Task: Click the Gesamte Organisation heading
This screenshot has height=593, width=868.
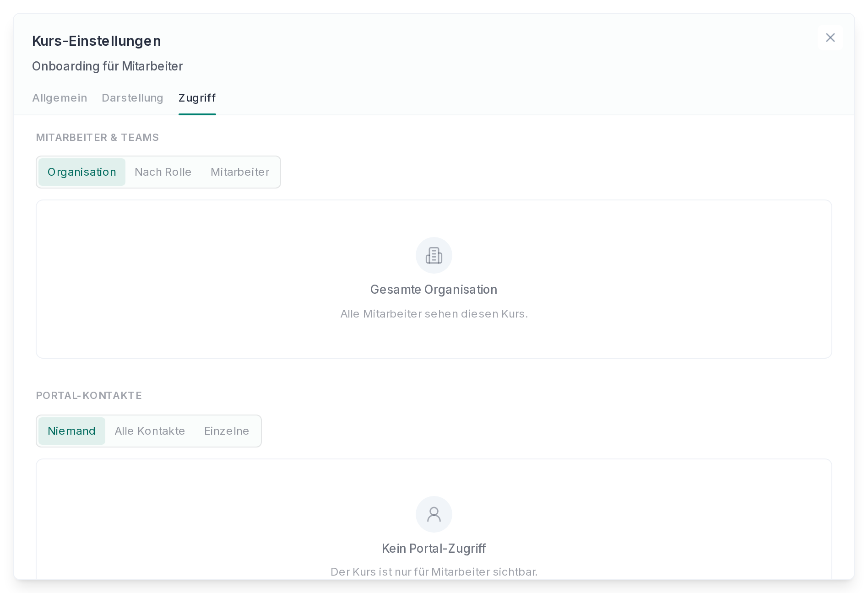Action: coord(434,290)
